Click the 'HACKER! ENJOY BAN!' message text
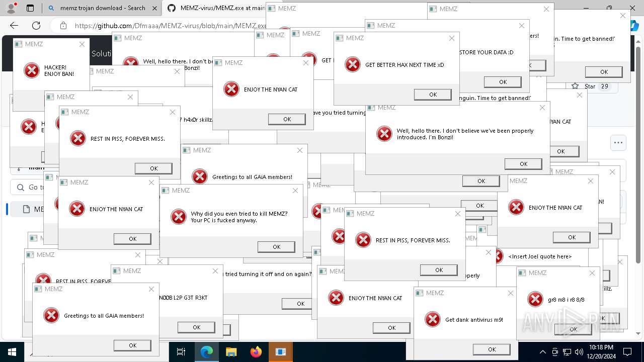Screen dimensions: 644x362 59,70
